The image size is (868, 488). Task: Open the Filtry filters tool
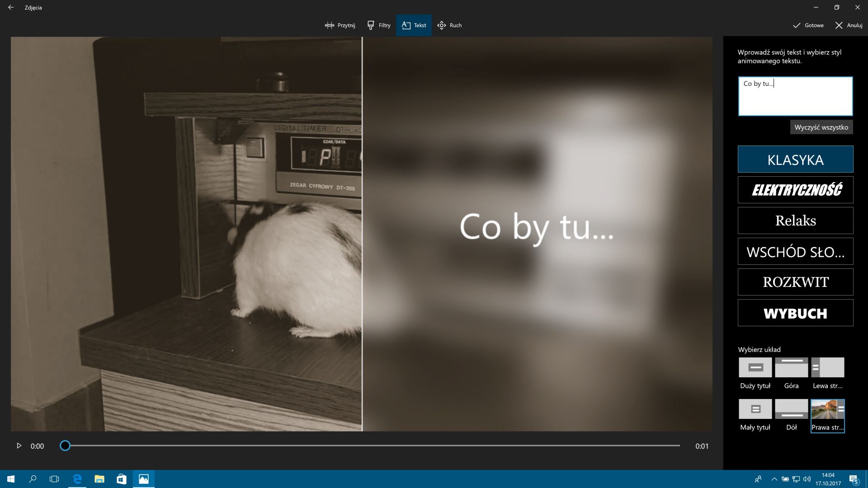[379, 25]
